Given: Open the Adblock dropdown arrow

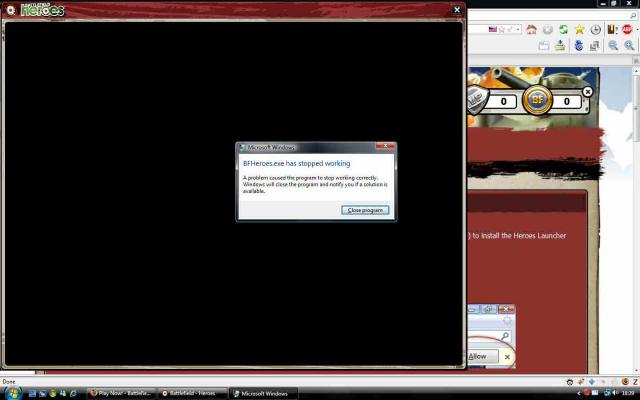Looking at the screenshot, I should 636,29.
